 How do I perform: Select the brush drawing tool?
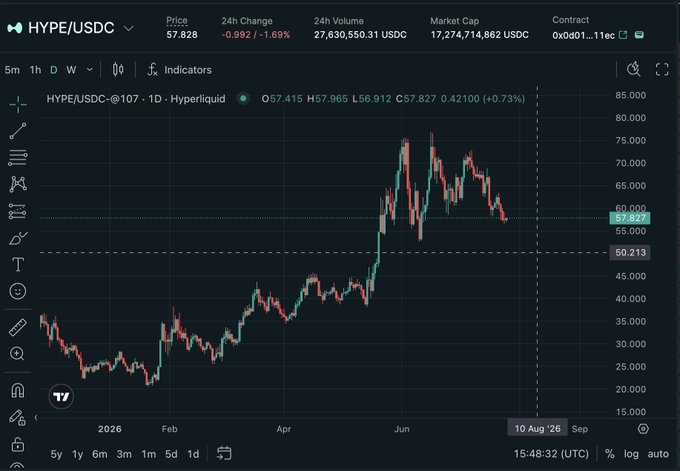[18, 238]
